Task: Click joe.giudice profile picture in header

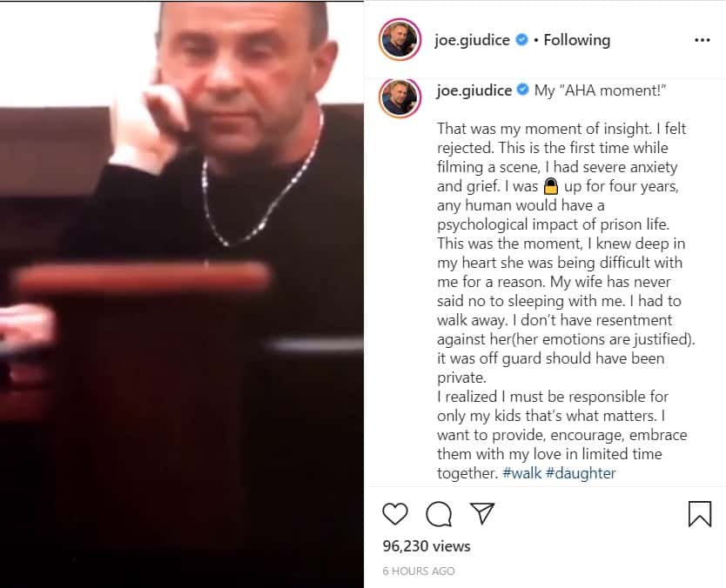Action: tap(400, 40)
